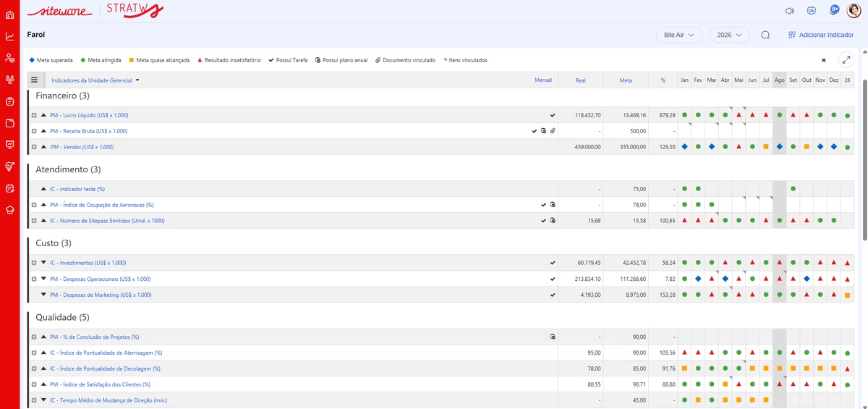Click the task checkmark on Investimentos row
The height and width of the screenshot is (409, 868).
pyautogui.click(x=553, y=263)
